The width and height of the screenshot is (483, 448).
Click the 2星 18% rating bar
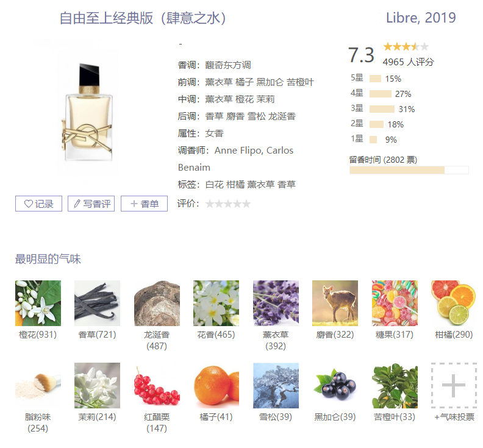point(376,124)
